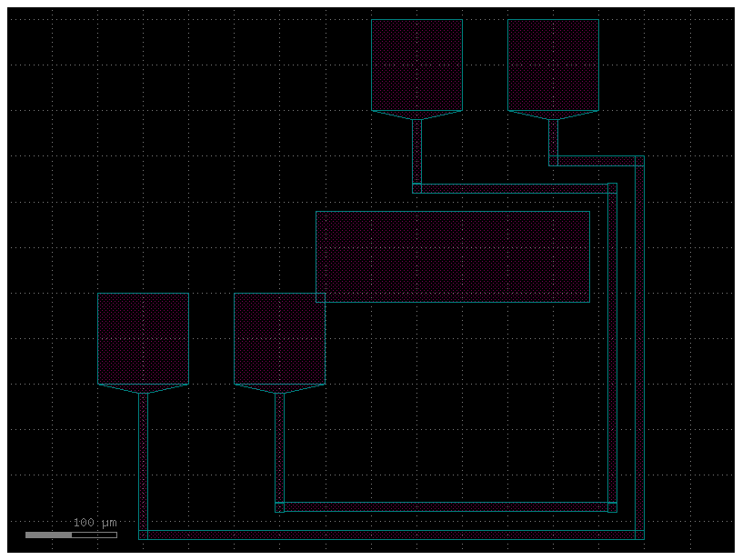Image resolution: width=742 pixels, height=560 pixels.
Task: Select the upper-left square pad at the top
Action: [x=416, y=65]
